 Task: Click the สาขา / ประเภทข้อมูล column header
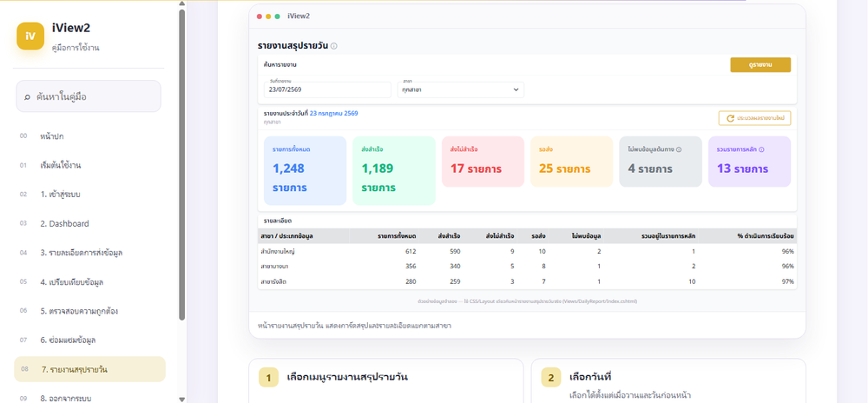(286, 236)
